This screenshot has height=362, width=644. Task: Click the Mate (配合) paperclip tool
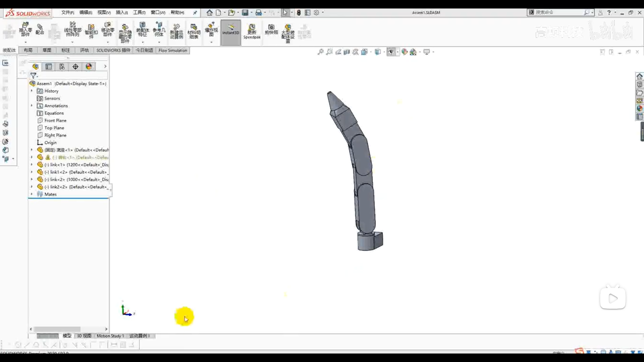click(x=40, y=30)
